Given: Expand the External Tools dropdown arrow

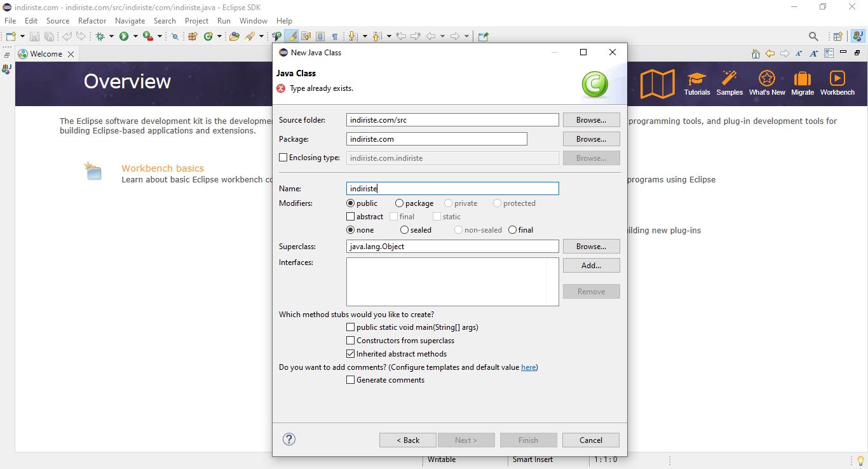Looking at the screenshot, I should click(x=159, y=36).
